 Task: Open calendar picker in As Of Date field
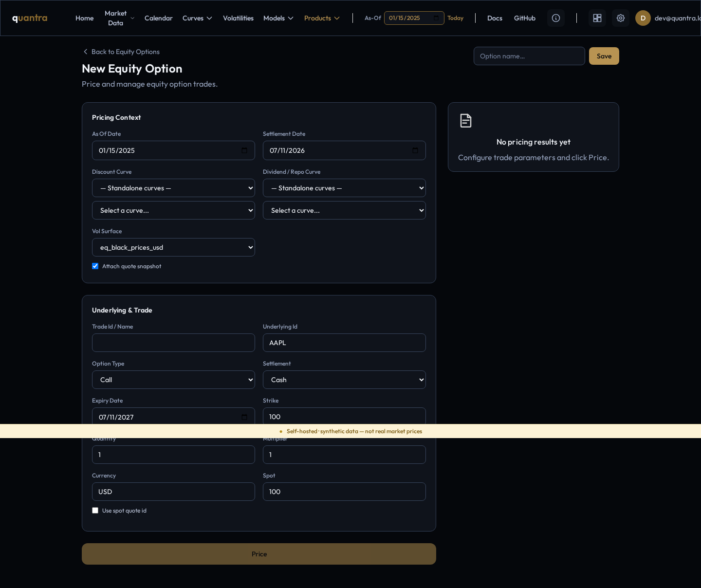point(244,150)
